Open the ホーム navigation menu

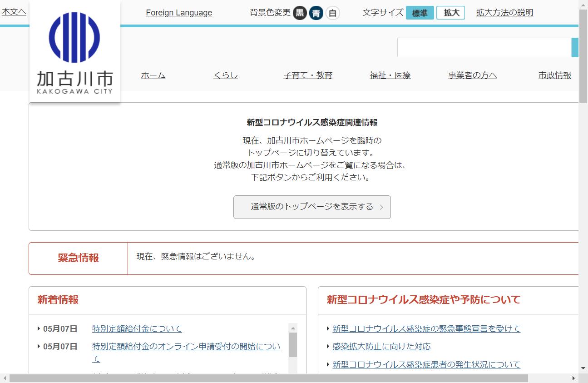tap(153, 75)
